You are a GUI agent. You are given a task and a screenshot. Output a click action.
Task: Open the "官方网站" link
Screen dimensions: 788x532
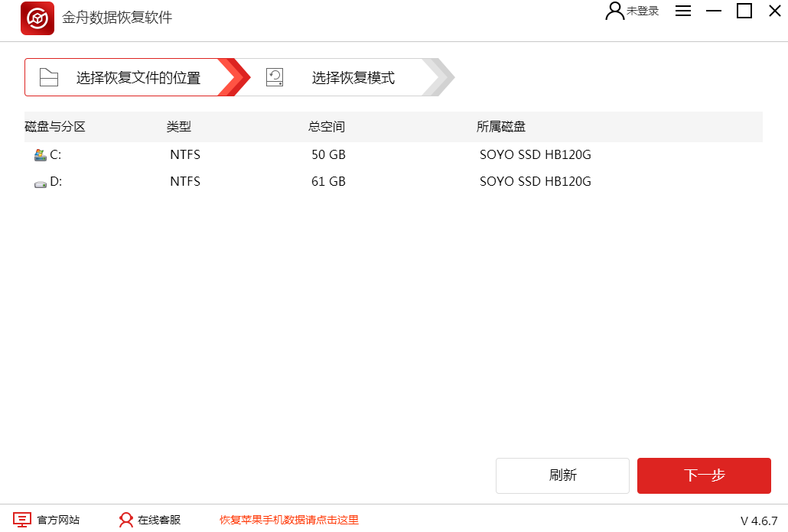pyautogui.click(x=58, y=520)
